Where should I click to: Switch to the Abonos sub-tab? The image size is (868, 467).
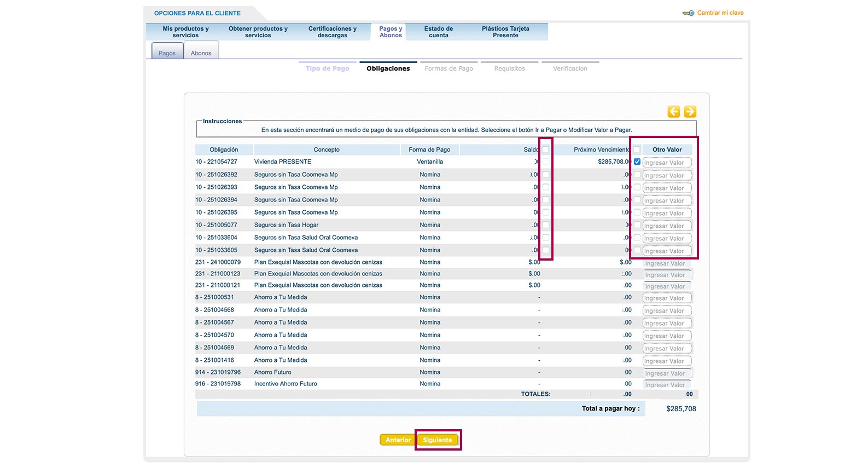coord(201,53)
